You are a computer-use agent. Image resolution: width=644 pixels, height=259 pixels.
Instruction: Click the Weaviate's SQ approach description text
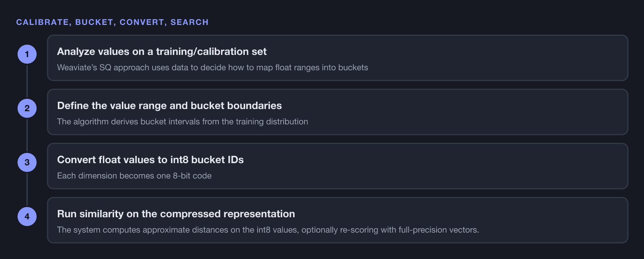[x=213, y=68]
